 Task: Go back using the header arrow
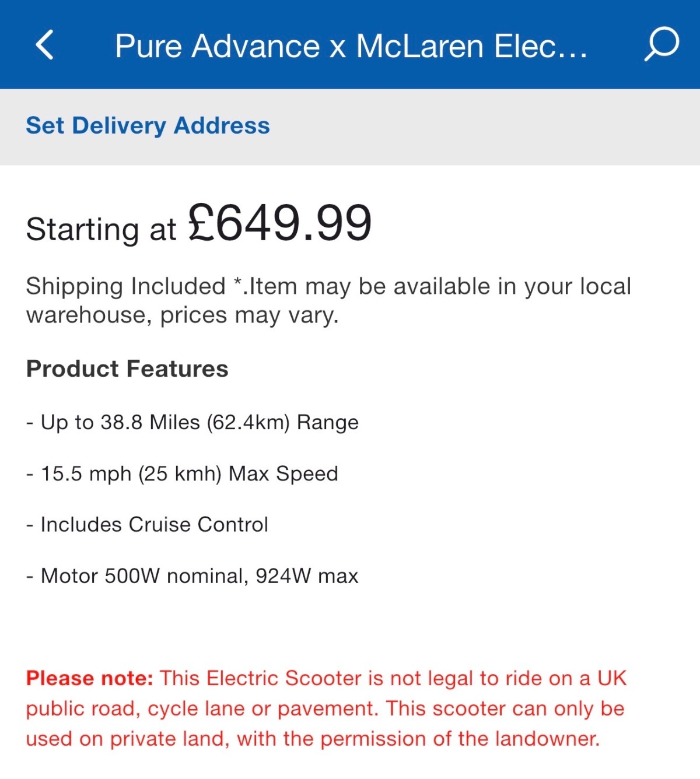[x=45, y=45]
